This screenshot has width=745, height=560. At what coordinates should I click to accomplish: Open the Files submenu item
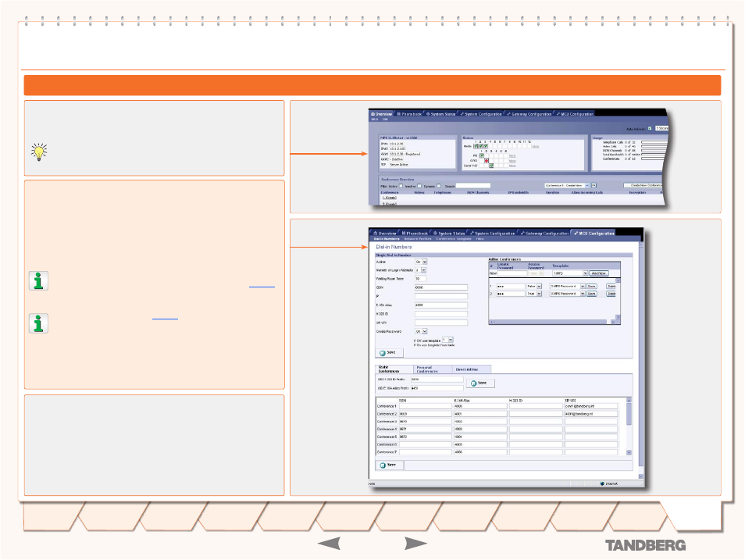click(480, 239)
